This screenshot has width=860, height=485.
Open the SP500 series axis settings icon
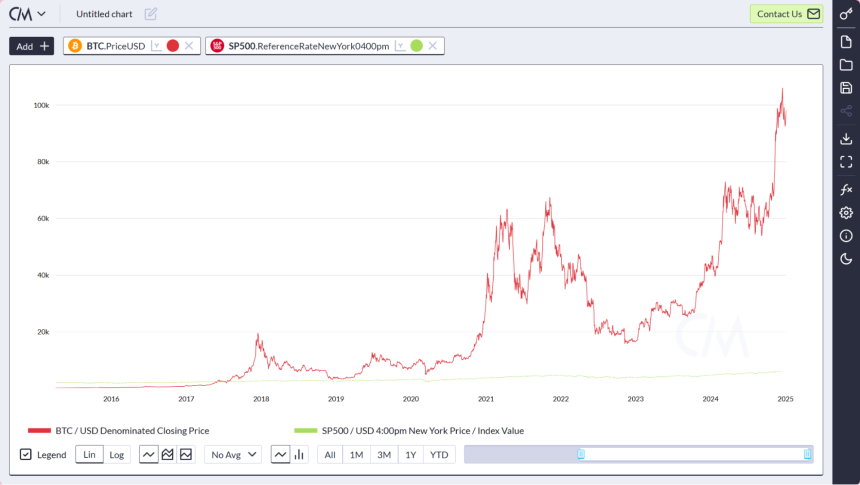[x=400, y=46]
